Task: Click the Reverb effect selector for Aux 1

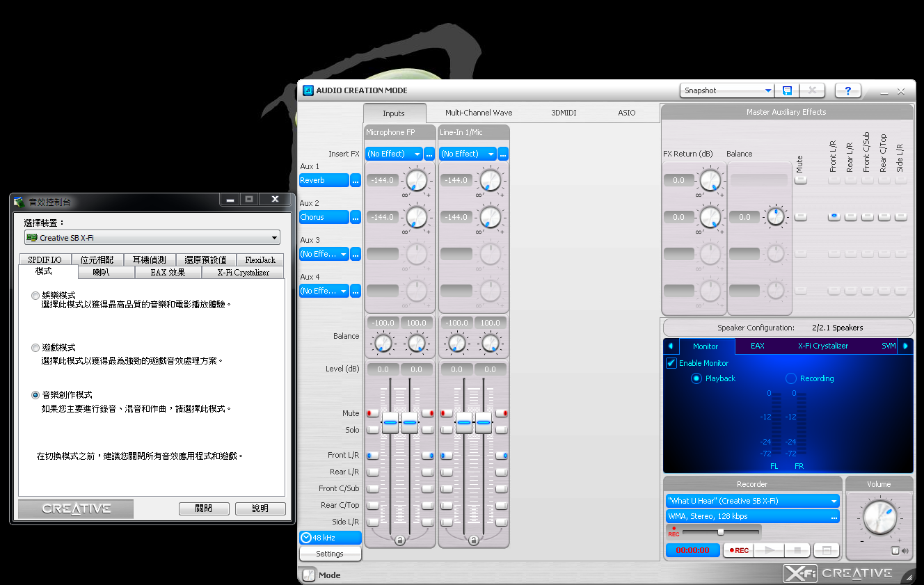Action: [x=324, y=180]
